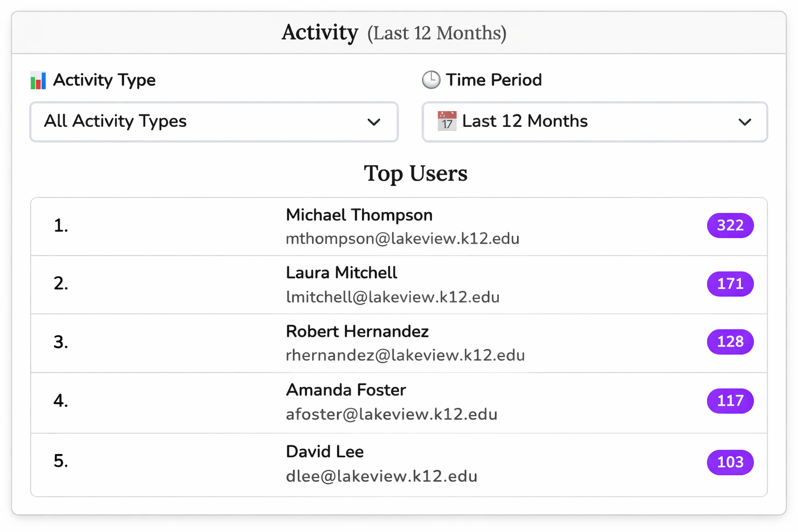The height and width of the screenshot is (532, 798).
Task: Click the Activity header title
Action: [x=320, y=32]
